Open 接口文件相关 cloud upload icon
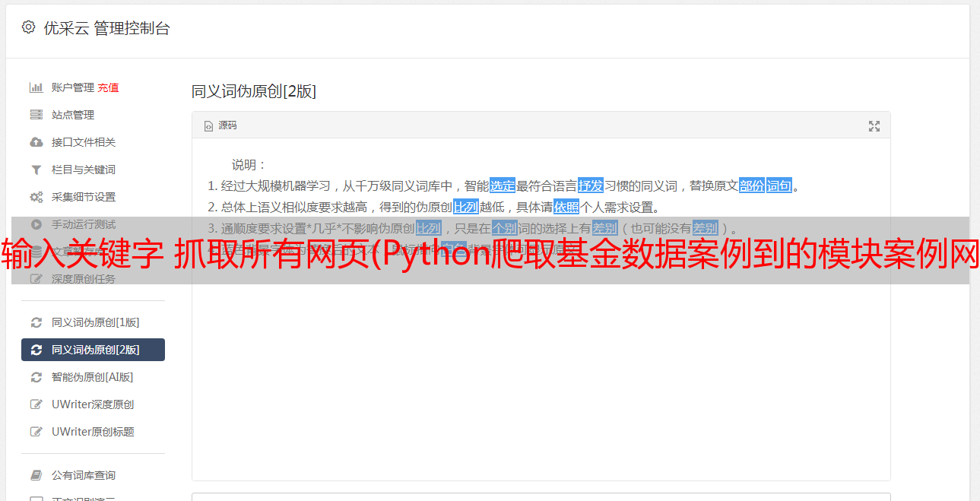The width and height of the screenshot is (980, 501). (x=36, y=142)
